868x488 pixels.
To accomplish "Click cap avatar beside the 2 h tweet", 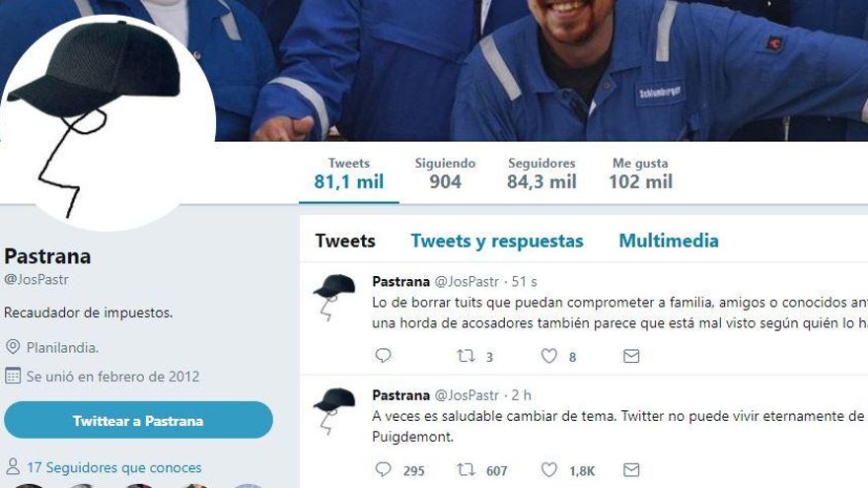I will point(334,410).
